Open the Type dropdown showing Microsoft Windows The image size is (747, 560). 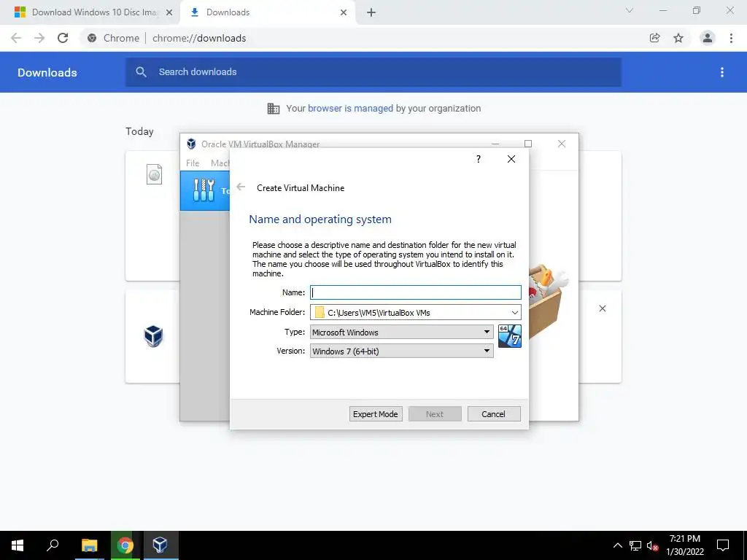[x=402, y=332]
